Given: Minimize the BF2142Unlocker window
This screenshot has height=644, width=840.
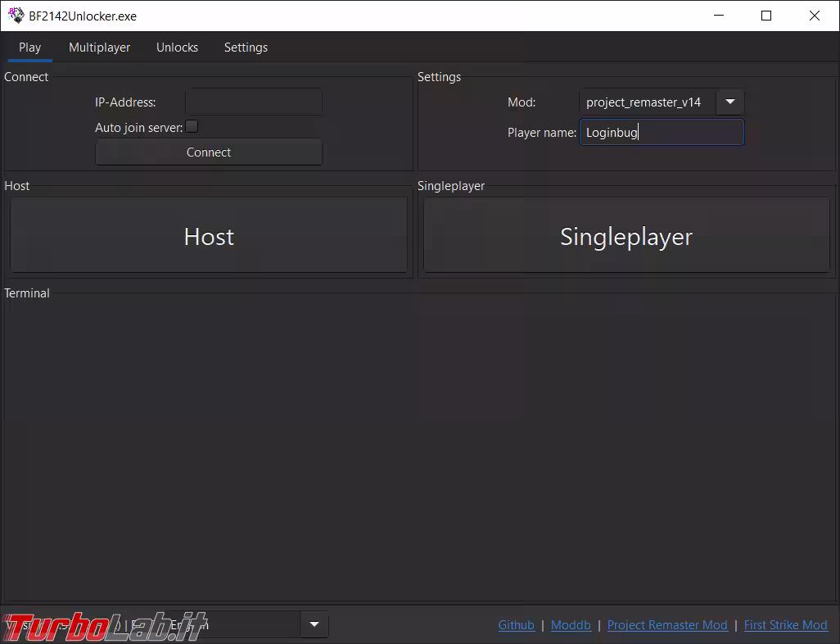Looking at the screenshot, I should (718, 16).
